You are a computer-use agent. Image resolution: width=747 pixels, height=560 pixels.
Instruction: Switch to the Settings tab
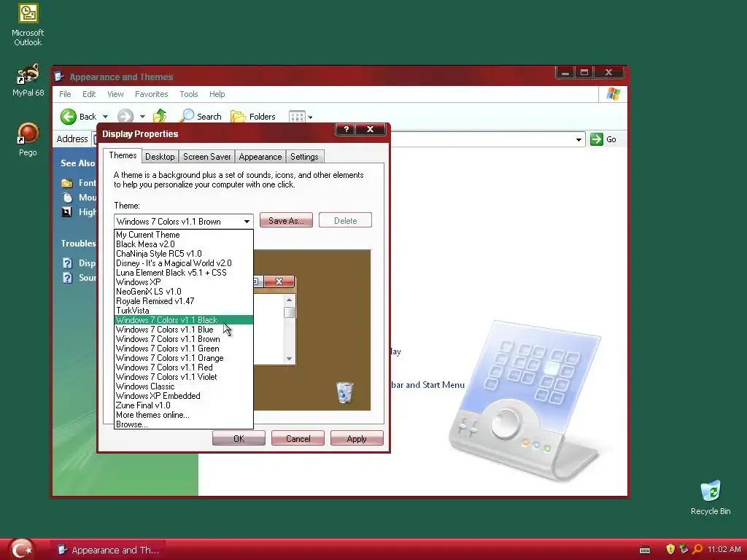click(304, 157)
